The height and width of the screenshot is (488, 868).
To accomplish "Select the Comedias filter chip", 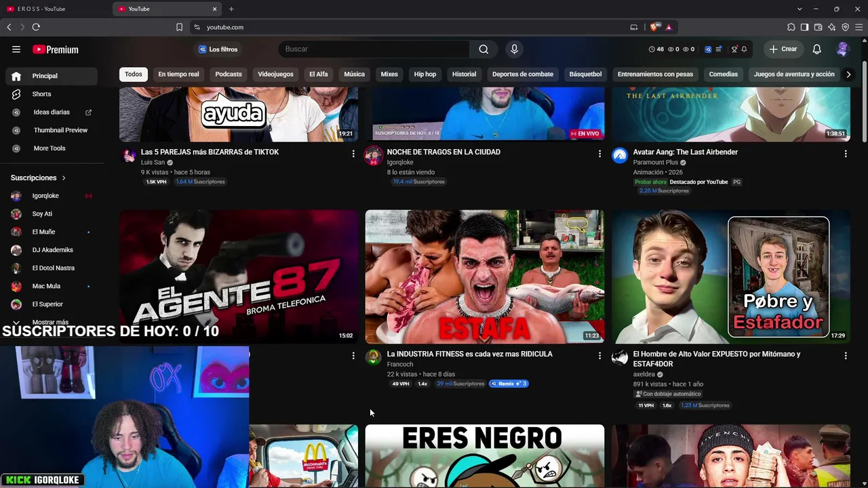I will pyautogui.click(x=723, y=75).
